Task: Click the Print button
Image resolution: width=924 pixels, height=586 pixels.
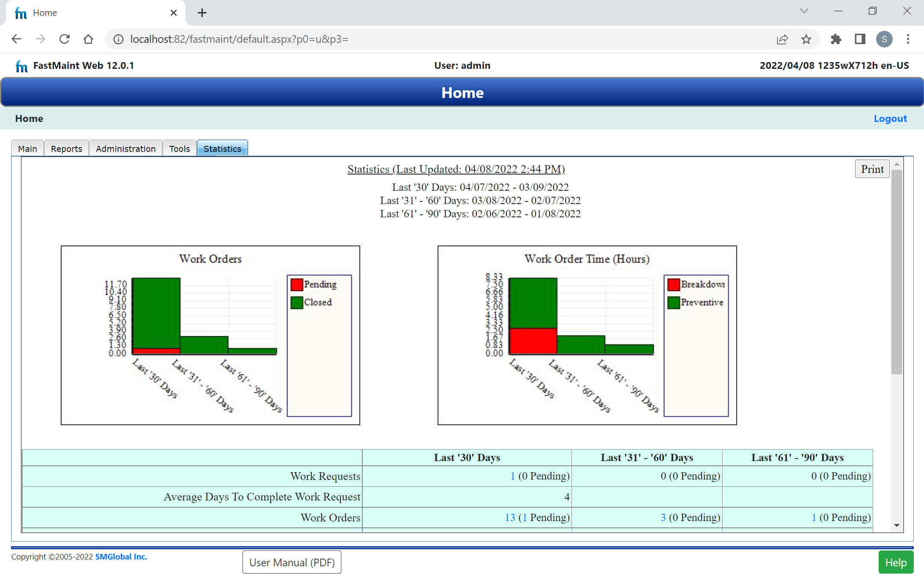Action: pyautogui.click(x=872, y=169)
